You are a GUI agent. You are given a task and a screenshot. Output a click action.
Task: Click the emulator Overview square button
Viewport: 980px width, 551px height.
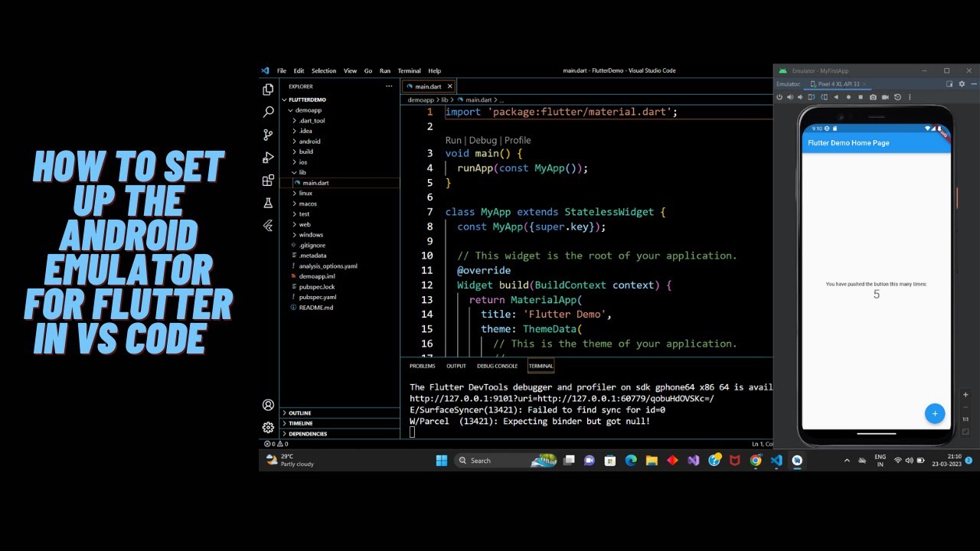pyautogui.click(x=861, y=97)
